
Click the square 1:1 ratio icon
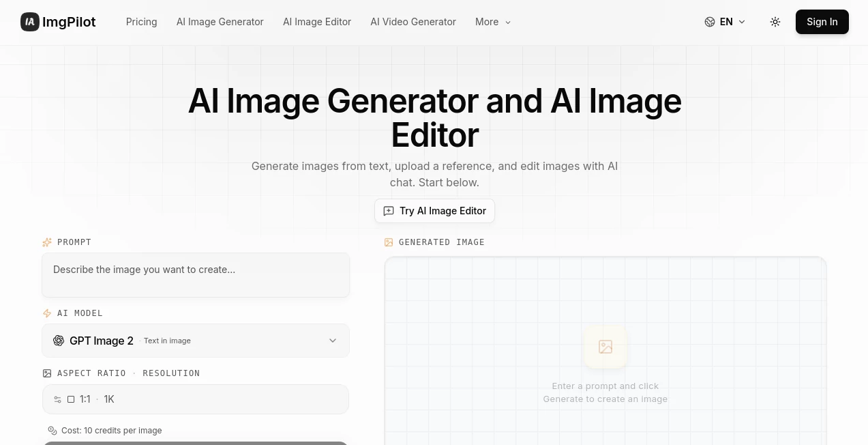(x=71, y=399)
